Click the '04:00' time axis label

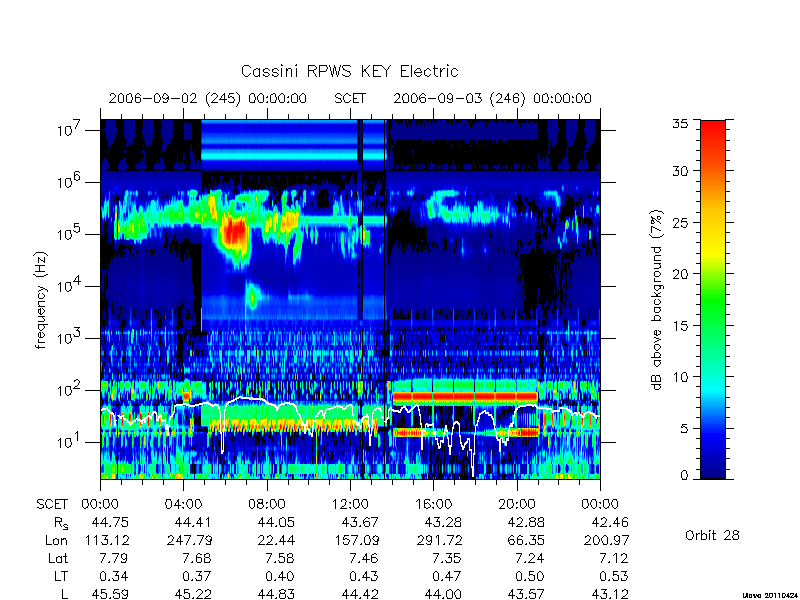point(183,504)
